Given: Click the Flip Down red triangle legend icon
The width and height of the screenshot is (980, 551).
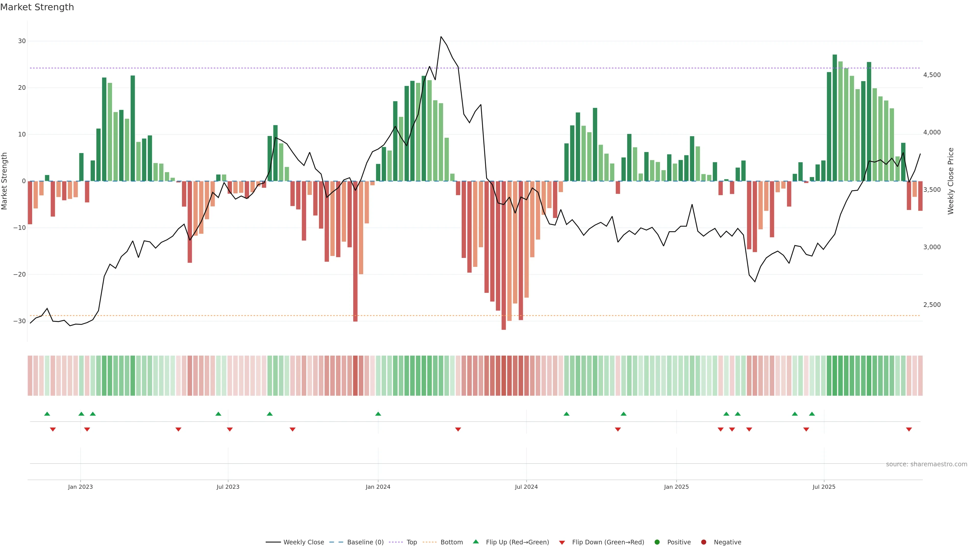Looking at the screenshot, I should [562, 542].
